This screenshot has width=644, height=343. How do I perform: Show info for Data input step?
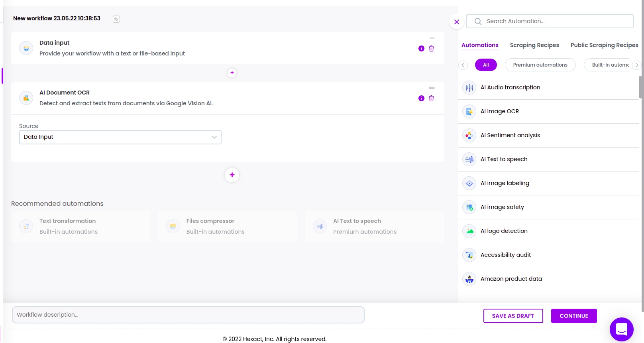pos(421,49)
